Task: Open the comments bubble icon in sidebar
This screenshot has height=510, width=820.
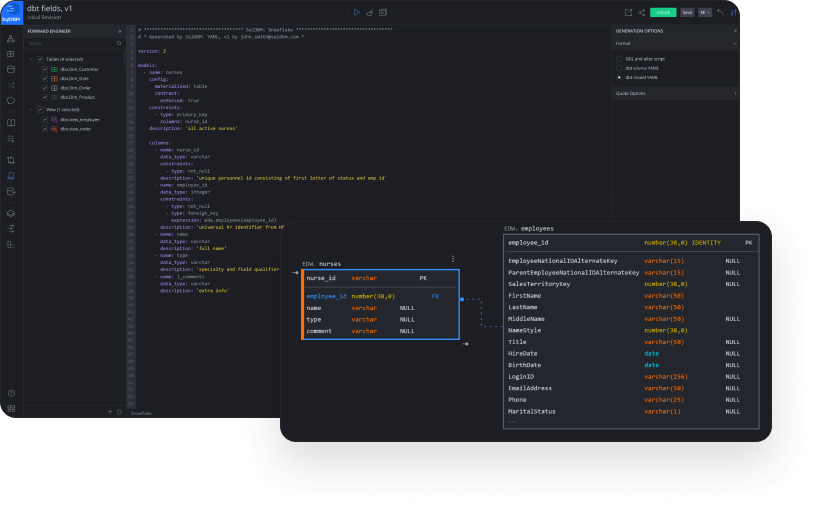Action: [11, 100]
